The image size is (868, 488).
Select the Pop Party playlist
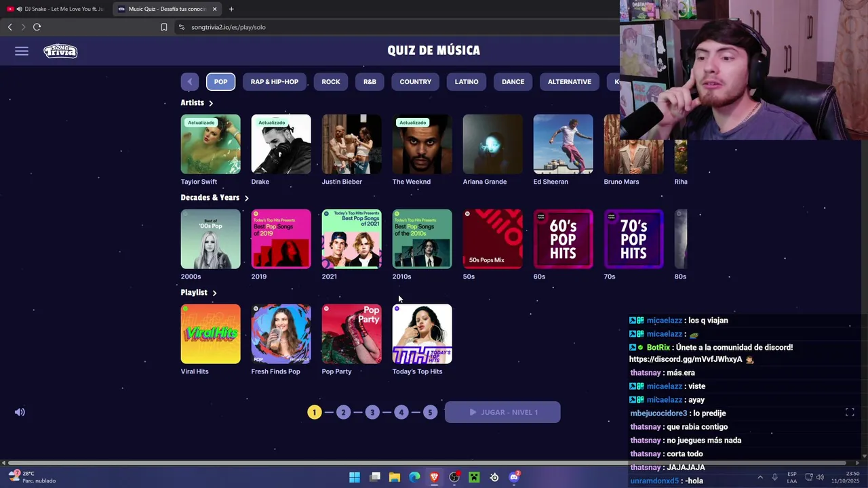click(x=352, y=334)
